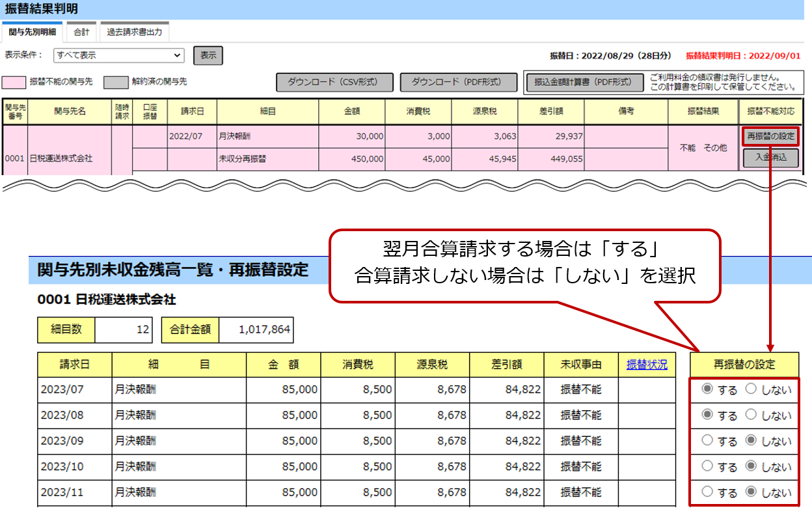
Task: Click the 入金消込 button
Action: click(770, 158)
